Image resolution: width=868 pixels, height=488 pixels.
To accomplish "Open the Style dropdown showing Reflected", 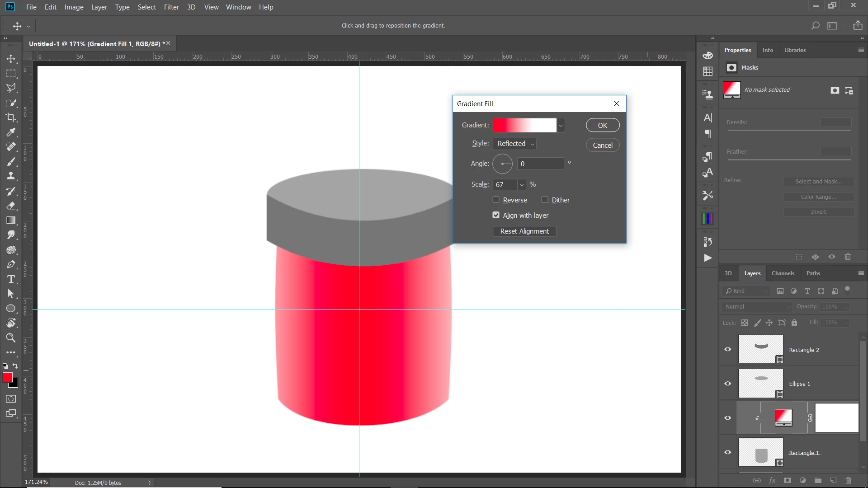I will click(514, 144).
